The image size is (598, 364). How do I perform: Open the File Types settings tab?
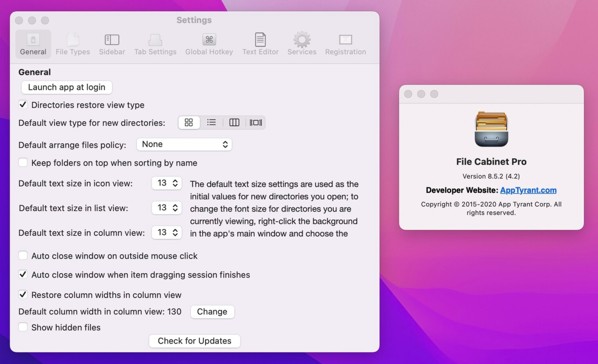pyautogui.click(x=73, y=44)
